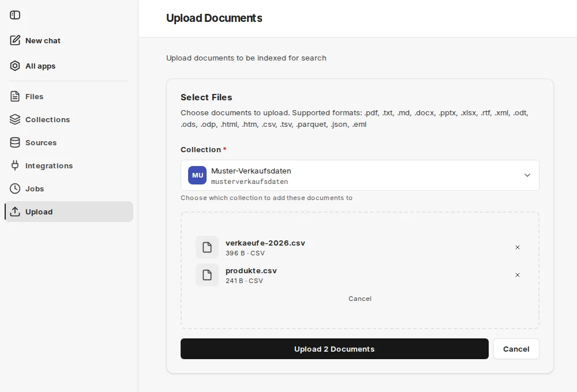Click the Upload 2 Documents button

335,349
